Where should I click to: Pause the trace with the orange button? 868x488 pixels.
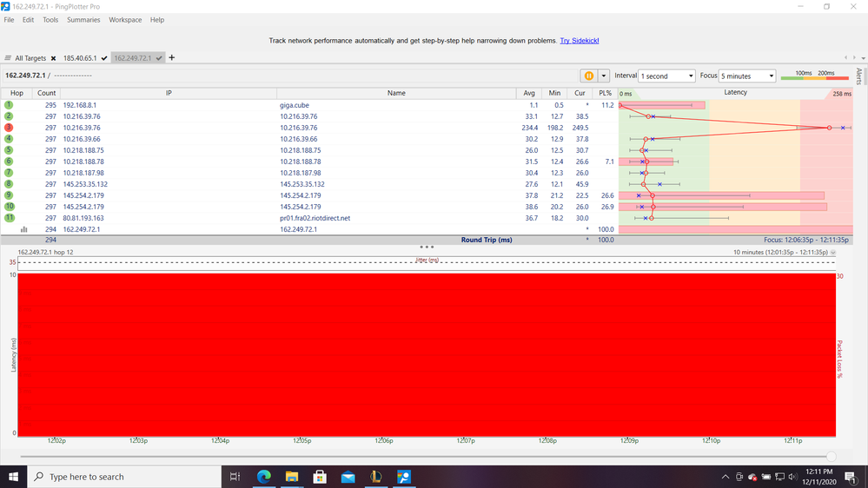(588, 76)
